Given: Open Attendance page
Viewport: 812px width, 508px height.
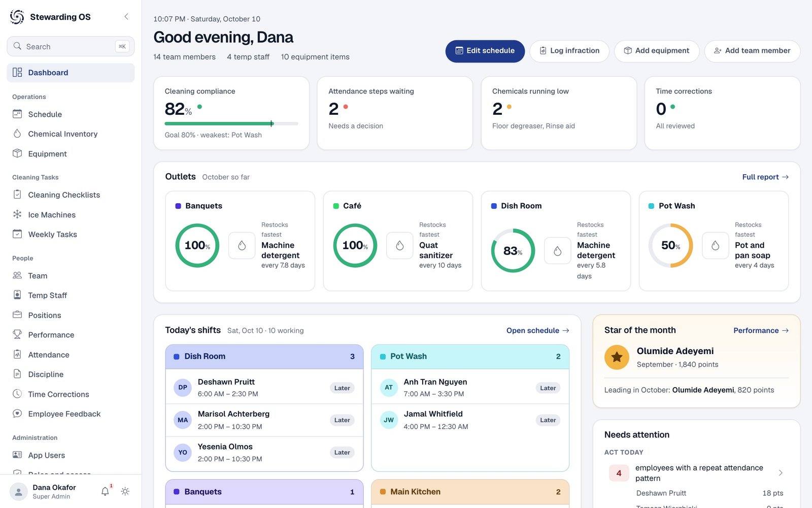Looking at the screenshot, I should click(71, 355).
